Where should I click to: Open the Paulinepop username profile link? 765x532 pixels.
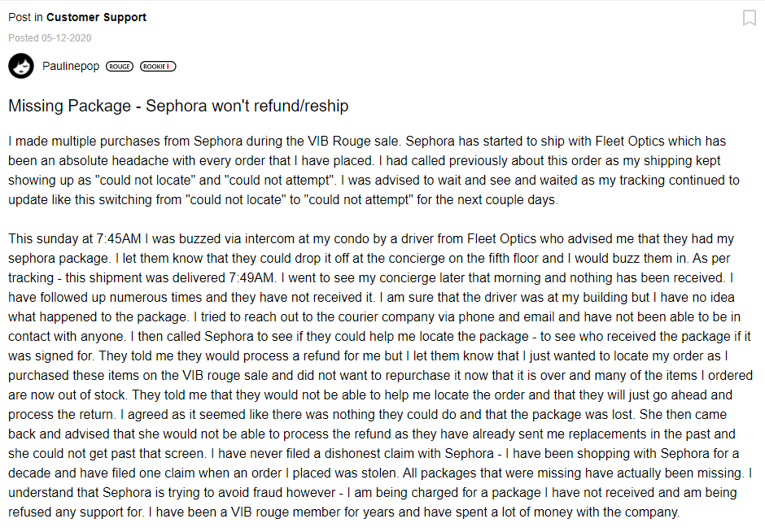pyautogui.click(x=71, y=67)
